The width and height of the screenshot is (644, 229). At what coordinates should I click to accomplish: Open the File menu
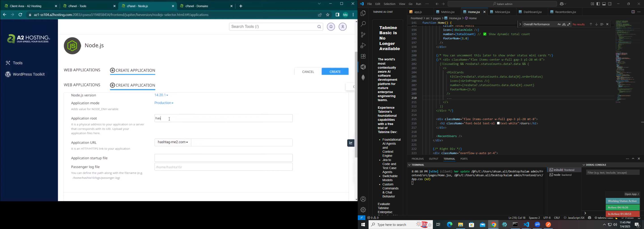(x=369, y=4)
